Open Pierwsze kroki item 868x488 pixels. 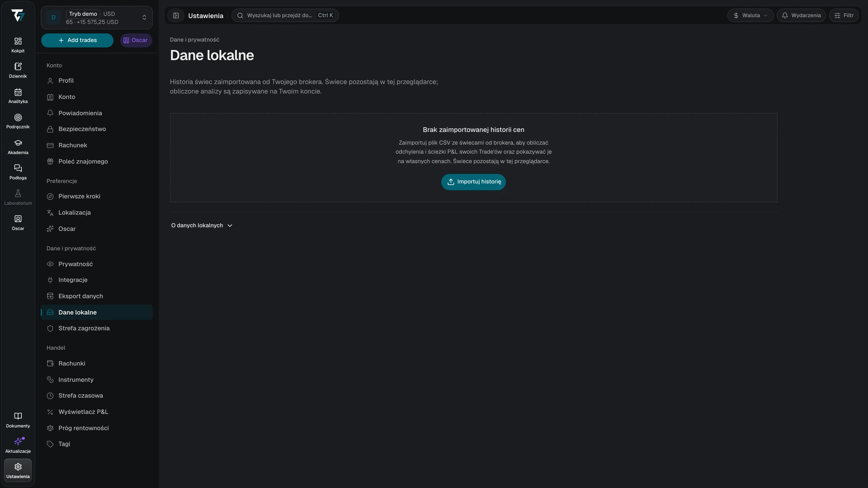point(97,197)
